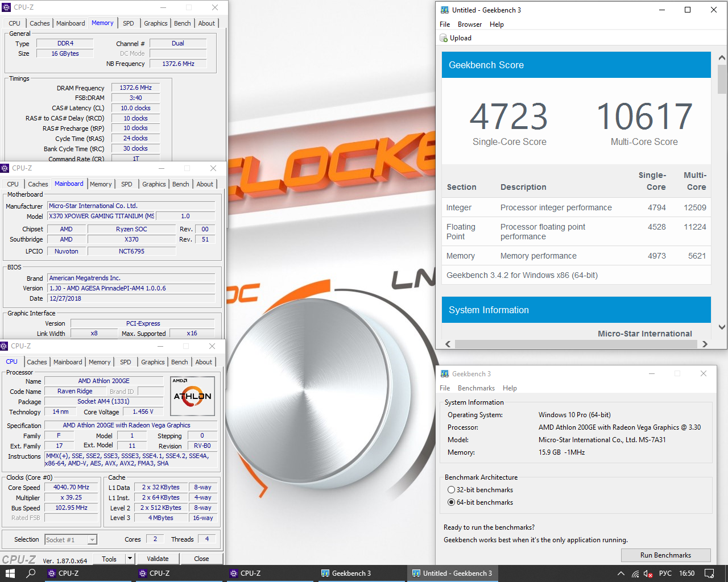The image size is (728, 582).
Task: Switch to first CPU-Z taskbar button
Action: coord(87,573)
